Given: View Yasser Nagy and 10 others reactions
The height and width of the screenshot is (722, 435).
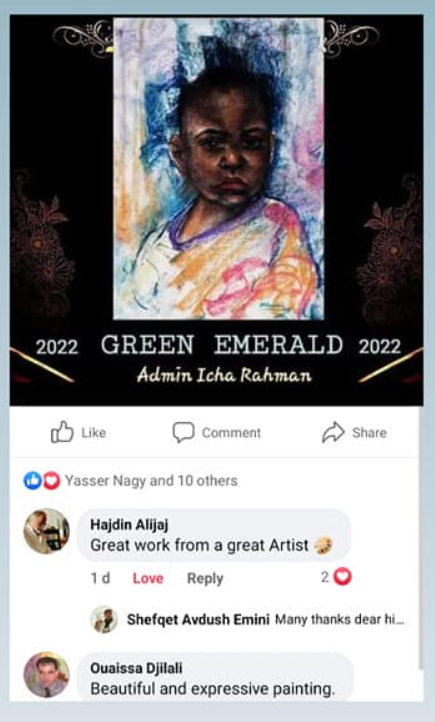Looking at the screenshot, I should coord(151,481).
